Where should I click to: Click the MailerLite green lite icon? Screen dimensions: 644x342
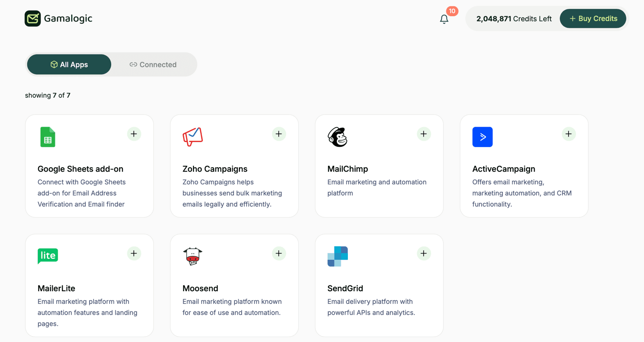(48, 256)
